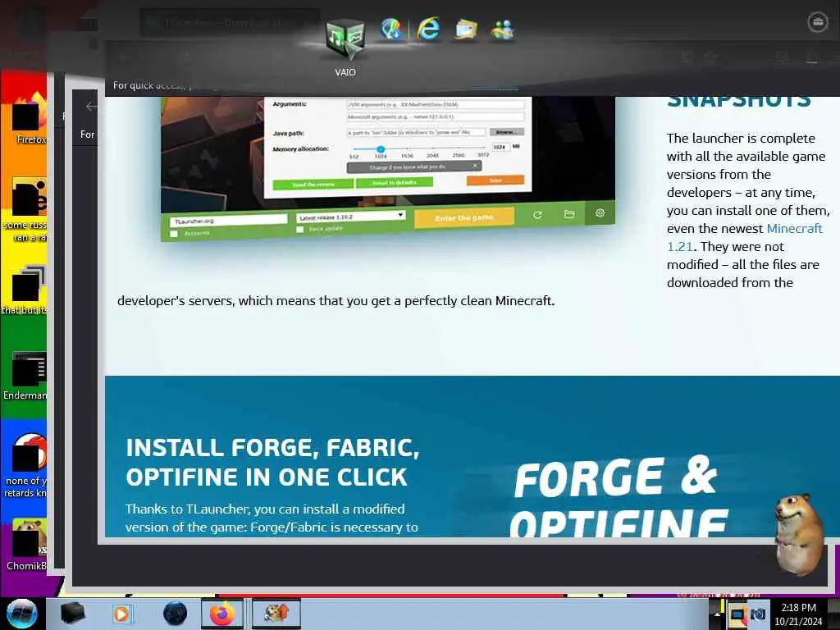Follow the Minecraft 1.21 link
This screenshot has height=630, width=840.
[745, 237]
